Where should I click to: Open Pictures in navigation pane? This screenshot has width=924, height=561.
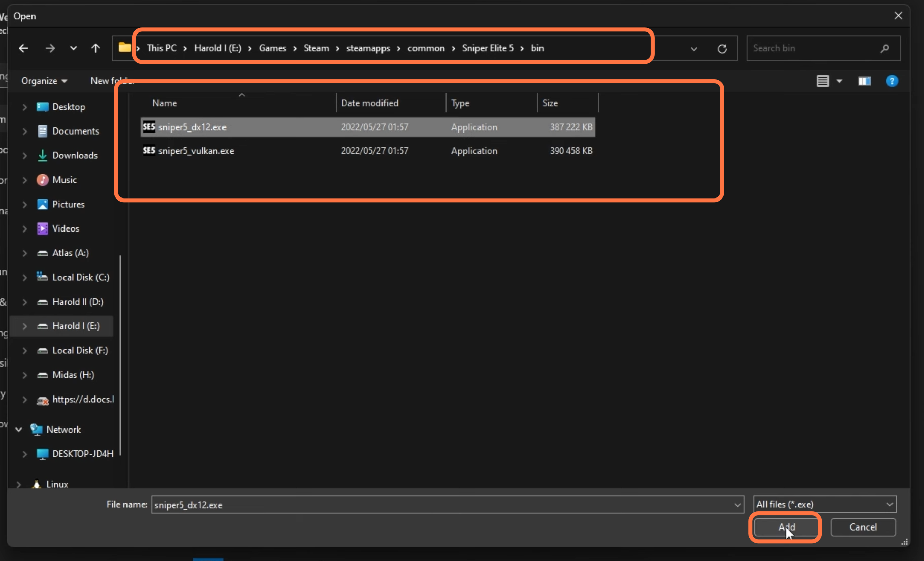(68, 204)
